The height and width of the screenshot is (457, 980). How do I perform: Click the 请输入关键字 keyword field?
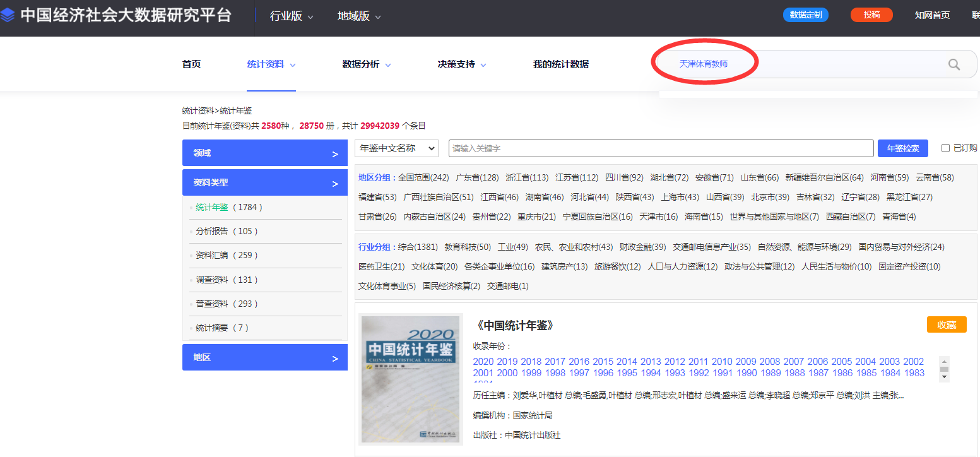(661, 148)
